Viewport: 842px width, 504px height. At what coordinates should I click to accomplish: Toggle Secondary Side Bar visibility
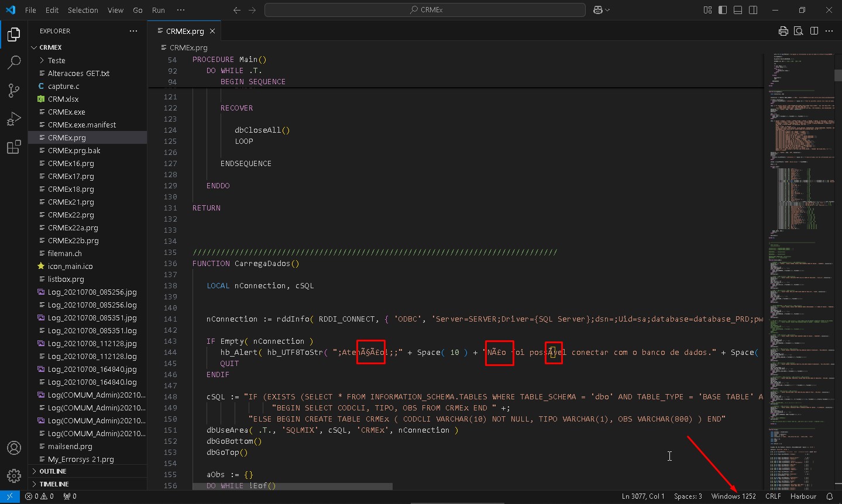753,10
